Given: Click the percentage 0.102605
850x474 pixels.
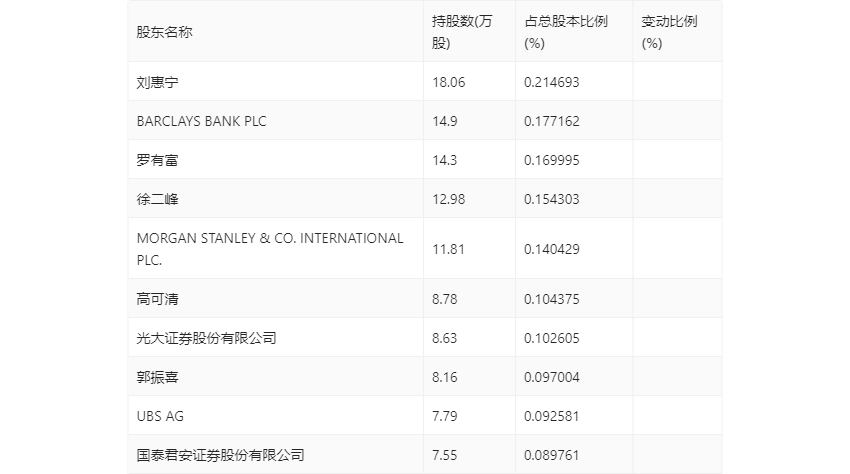Looking at the screenshot, I should point(551,338).
